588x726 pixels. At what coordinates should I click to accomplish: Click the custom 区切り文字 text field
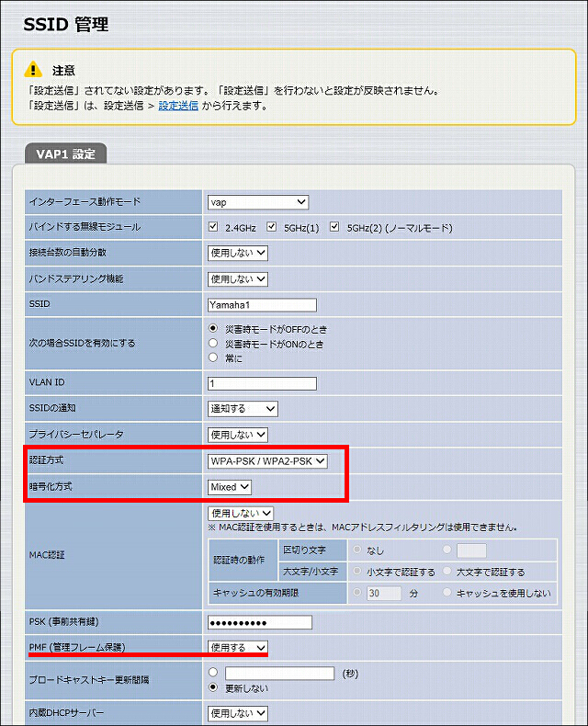point(471,551)
